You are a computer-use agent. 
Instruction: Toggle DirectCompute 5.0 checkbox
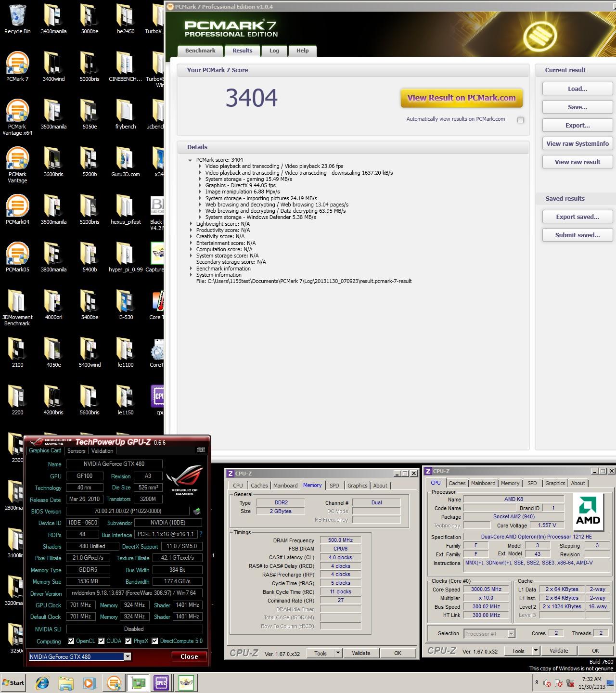[x=155, y=641]
